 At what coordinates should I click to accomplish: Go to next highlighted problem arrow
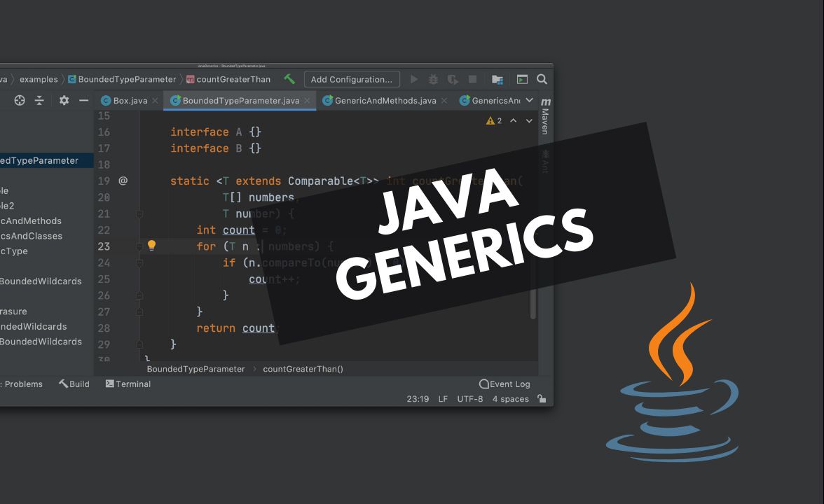coord(529,120)
